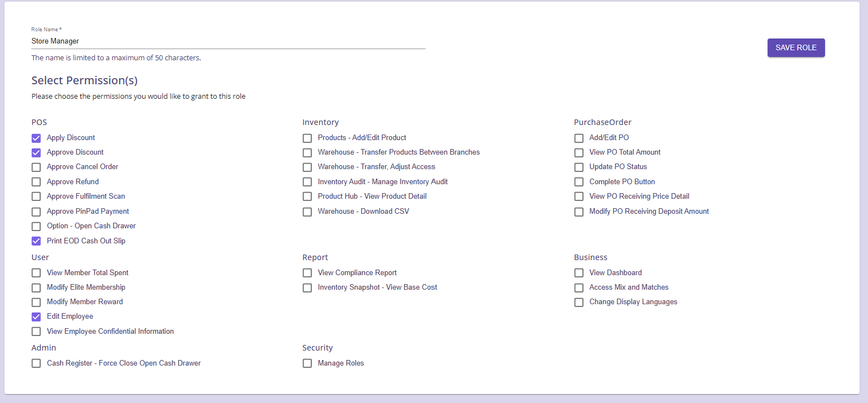Check Cash Register - Force Close option
Screen dimensions: 868x403
point(36,363)
